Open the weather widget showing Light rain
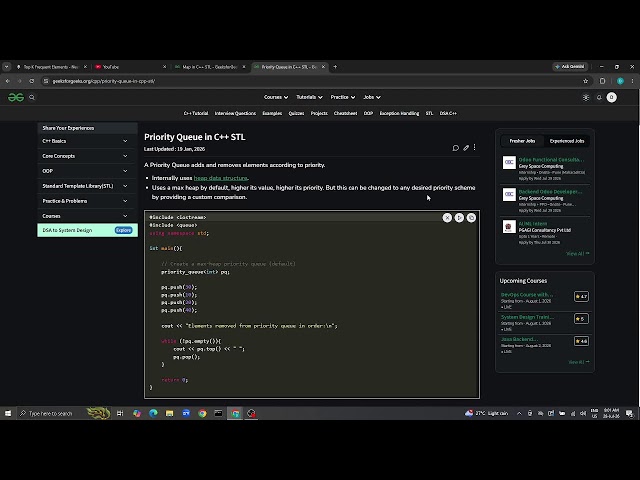The width and height of the screenshot is (640, 480). point(486,413)
